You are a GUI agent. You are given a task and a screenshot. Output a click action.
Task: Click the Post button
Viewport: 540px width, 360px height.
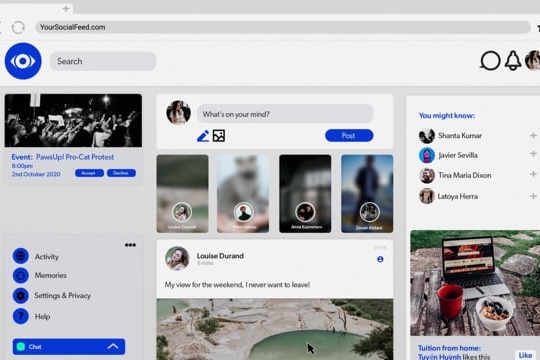click(349, 135)
